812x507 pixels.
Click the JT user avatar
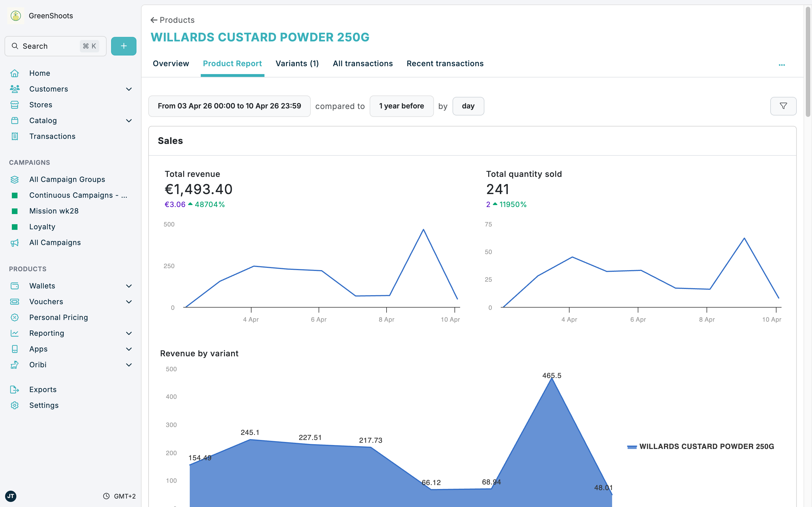[11, 496]
